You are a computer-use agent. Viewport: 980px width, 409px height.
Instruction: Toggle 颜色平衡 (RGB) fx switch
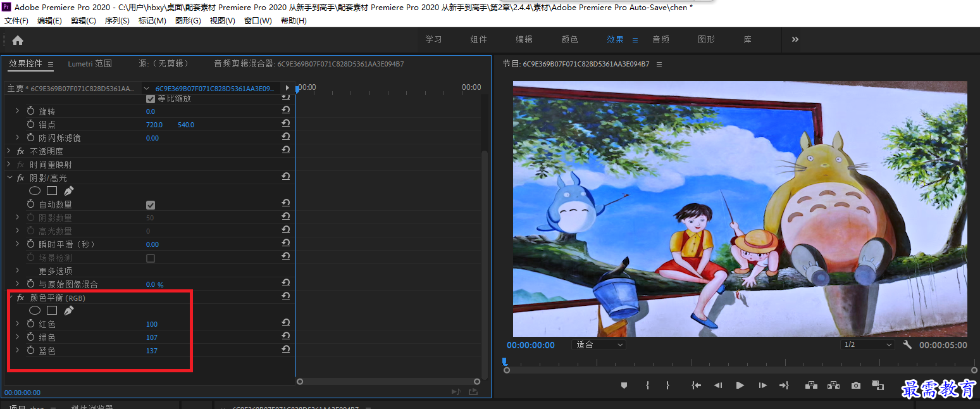(21, 298)
